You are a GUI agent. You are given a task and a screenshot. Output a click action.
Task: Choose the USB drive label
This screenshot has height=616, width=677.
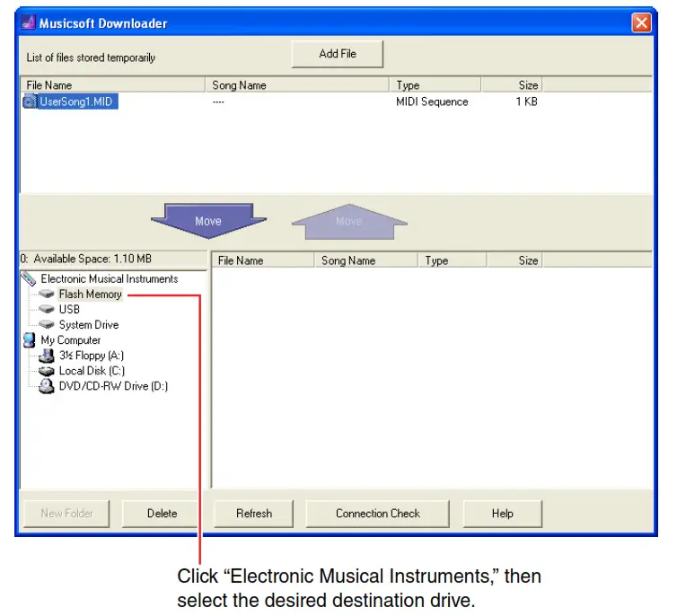click(x=69, y=309)
